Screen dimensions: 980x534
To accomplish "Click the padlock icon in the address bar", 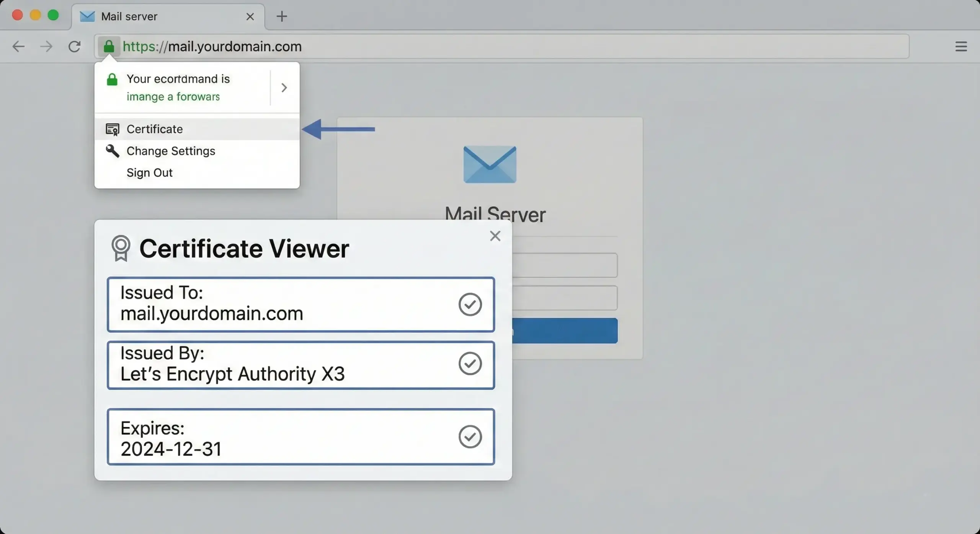I will pyautogui.click(x=109, y=46).
